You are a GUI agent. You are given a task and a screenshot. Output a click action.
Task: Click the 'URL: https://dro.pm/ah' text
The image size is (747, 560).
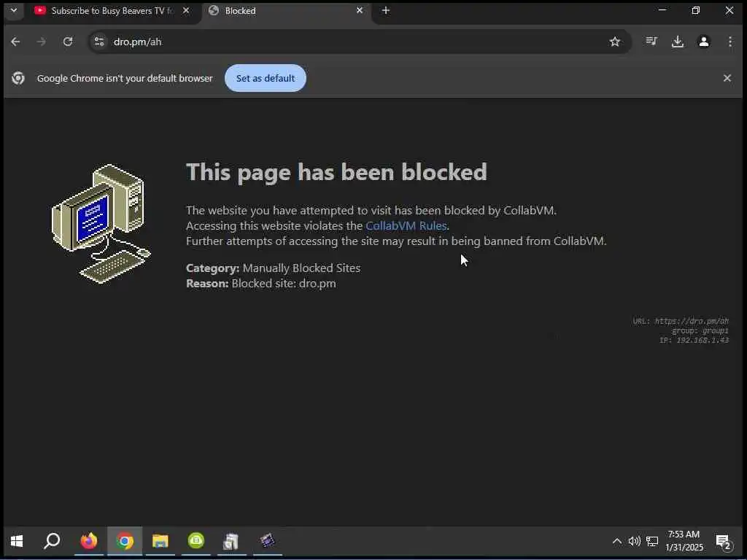681,321
